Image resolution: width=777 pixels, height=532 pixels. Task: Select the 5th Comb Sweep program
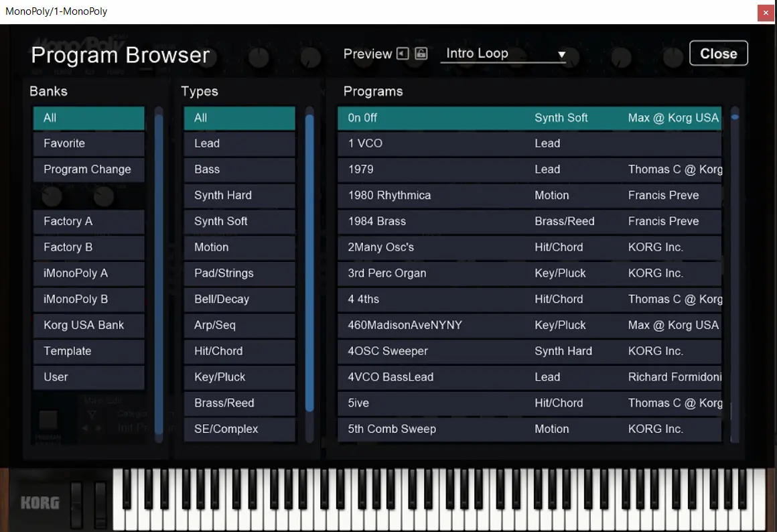tap(529, 429)
